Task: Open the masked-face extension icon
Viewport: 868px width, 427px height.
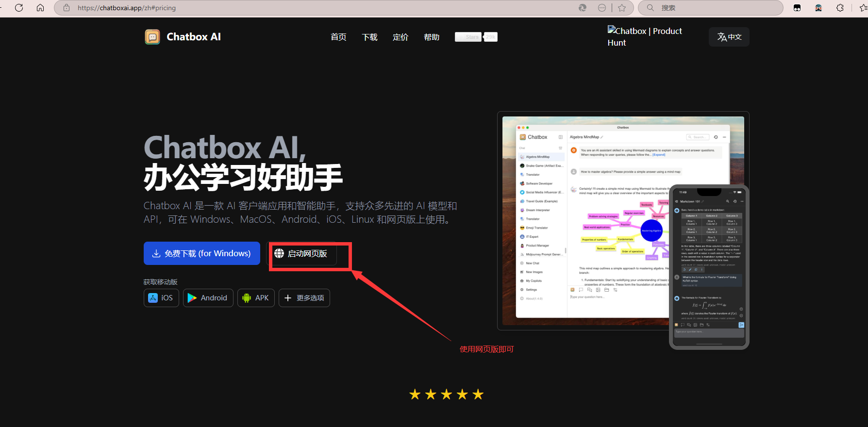Action: (x=818, y=8)
